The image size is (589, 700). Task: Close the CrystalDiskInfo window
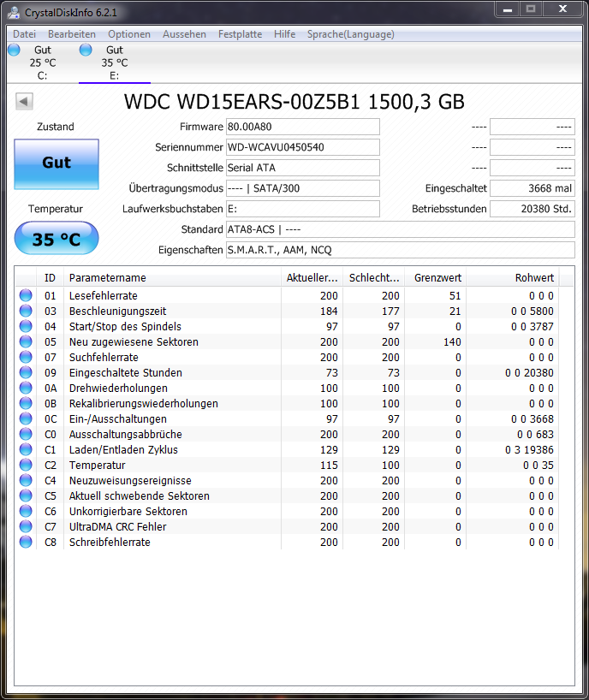point(562,9)
